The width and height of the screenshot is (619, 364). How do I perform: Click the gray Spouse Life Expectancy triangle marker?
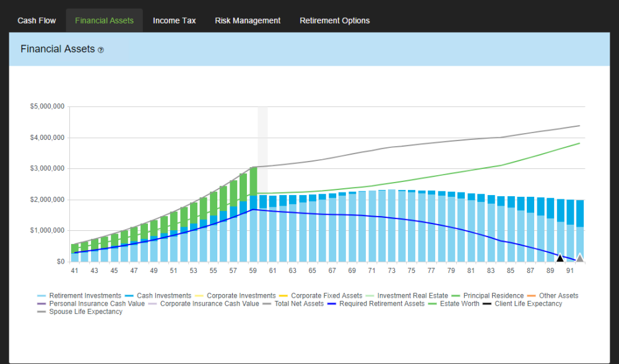pos(579,258)
